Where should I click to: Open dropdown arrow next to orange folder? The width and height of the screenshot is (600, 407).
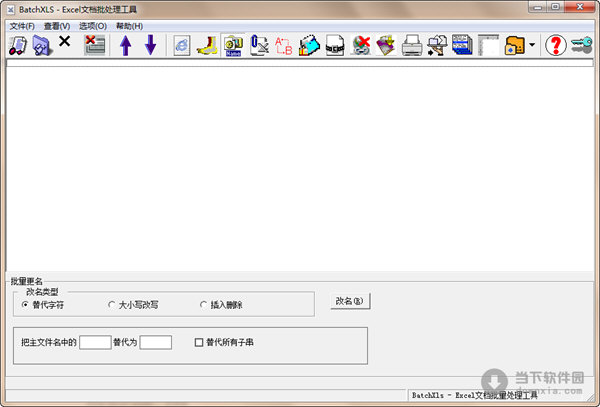(x=532, y=45)
